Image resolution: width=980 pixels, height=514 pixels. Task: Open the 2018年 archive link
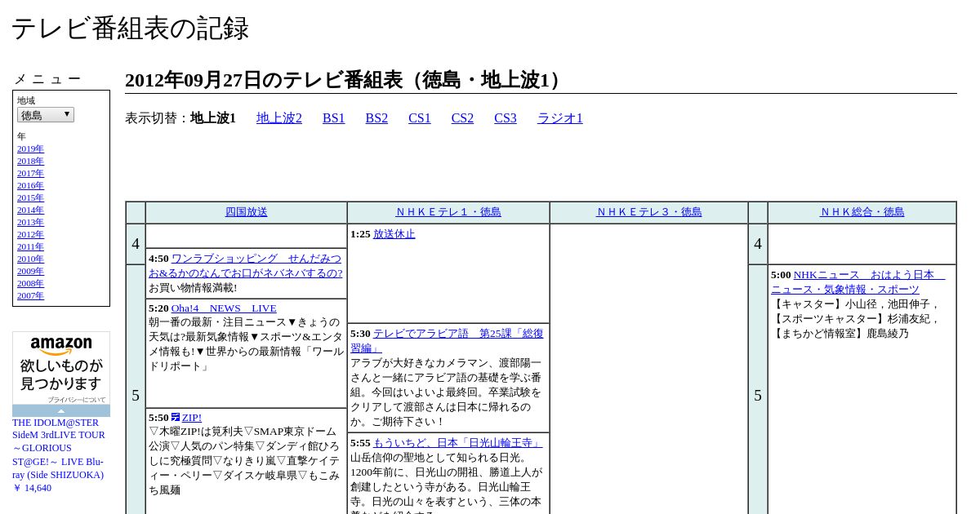click(30, 161)
